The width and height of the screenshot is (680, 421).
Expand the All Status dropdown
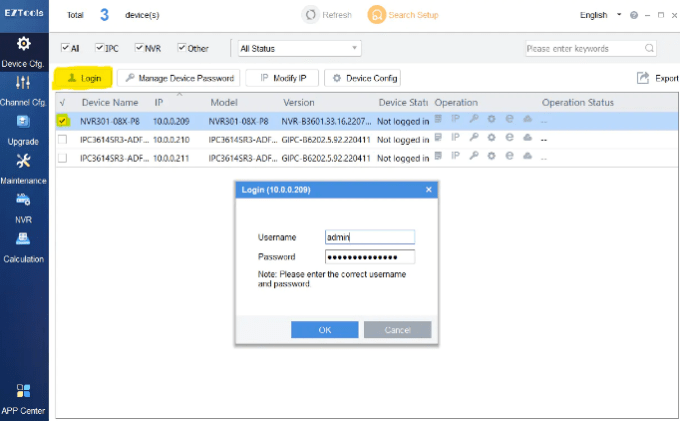[298, 48]
